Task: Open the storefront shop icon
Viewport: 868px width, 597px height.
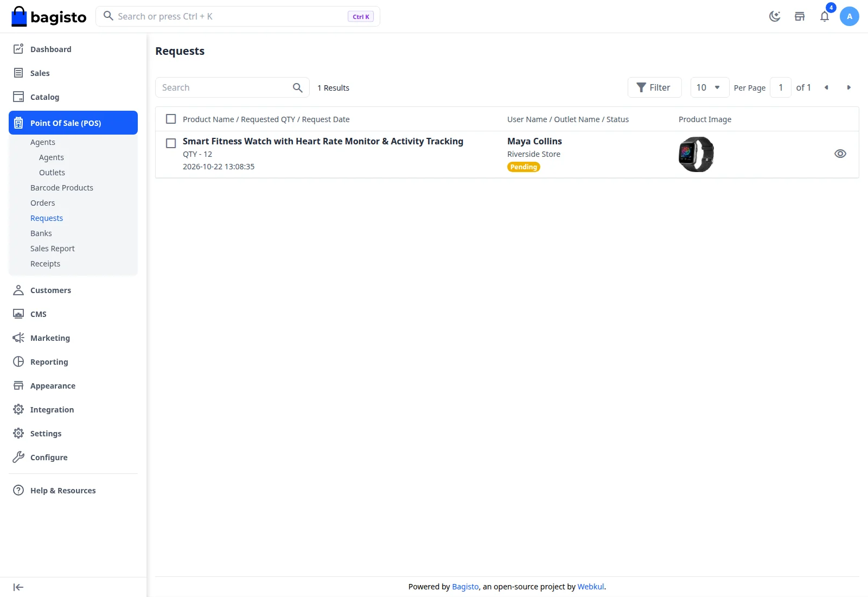Action: pos(800,16)
